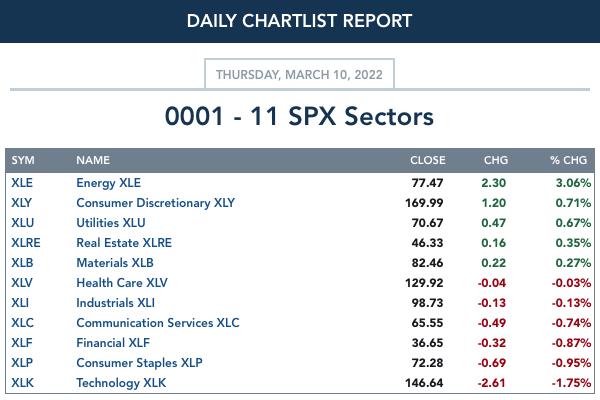600x400 pixels.
Task: Click the CLOSE column header
Action: [x=427, y=160]
